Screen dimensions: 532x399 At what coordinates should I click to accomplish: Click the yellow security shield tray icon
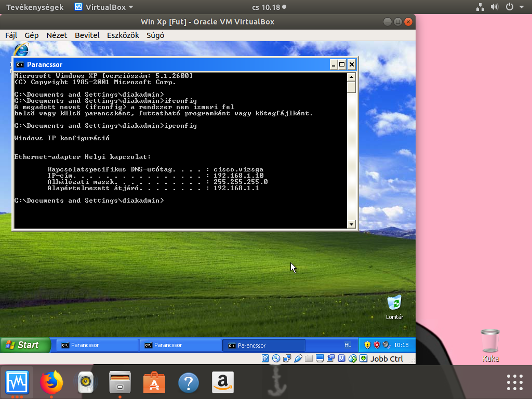click(x=367, y=345)
